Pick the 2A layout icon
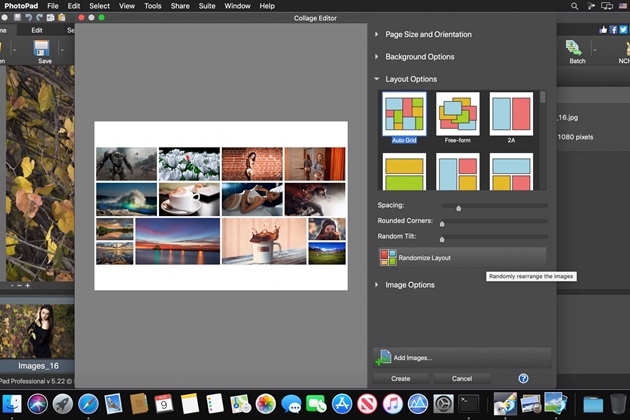 [x=511, y=114]
